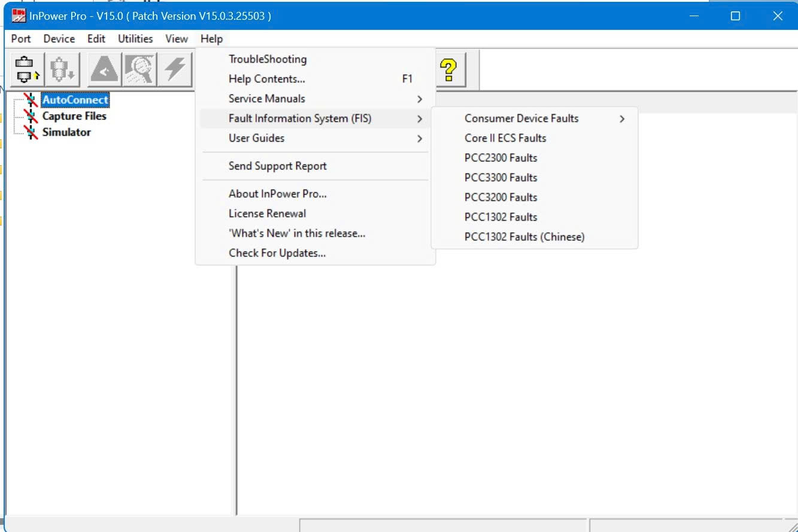Select the Capture Files tree node

click(74, 116)
